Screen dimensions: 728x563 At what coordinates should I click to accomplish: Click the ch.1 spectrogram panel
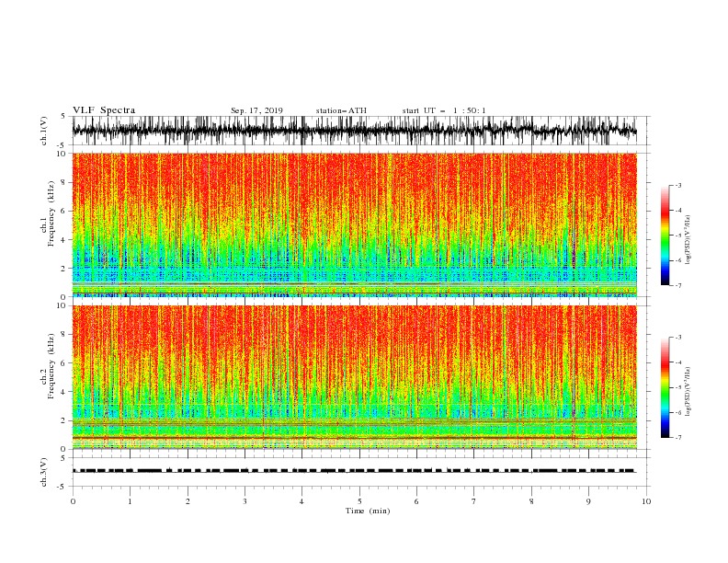tap(354, 224)
